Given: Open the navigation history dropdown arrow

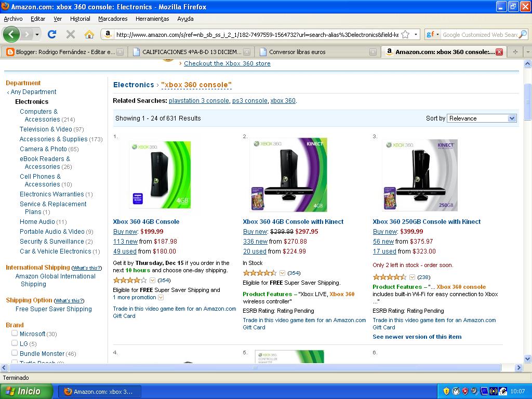Looking at the screenshot, I should (x=37, y=35).
